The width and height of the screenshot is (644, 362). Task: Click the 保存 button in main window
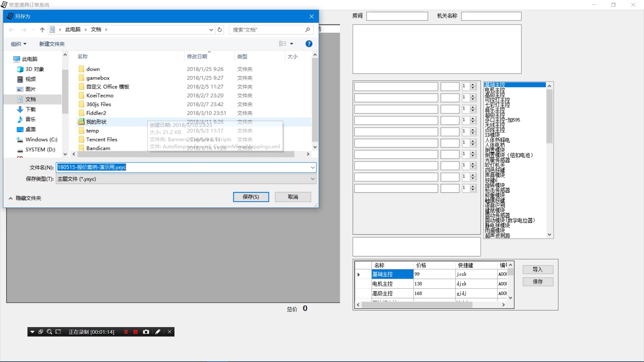pyautogui.click(x=538, y=282)
